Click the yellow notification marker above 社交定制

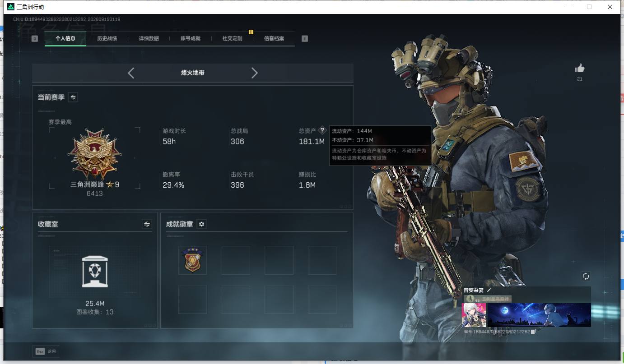(x=251, y=32)
